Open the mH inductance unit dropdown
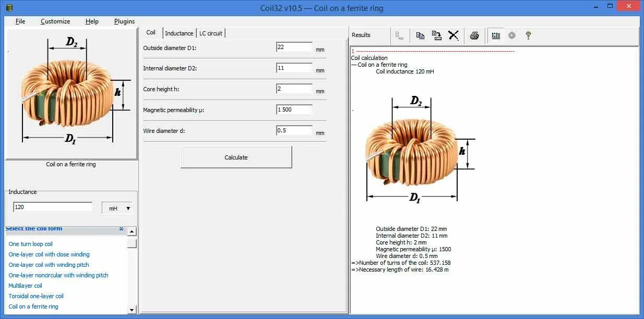 tap(117, 208)
